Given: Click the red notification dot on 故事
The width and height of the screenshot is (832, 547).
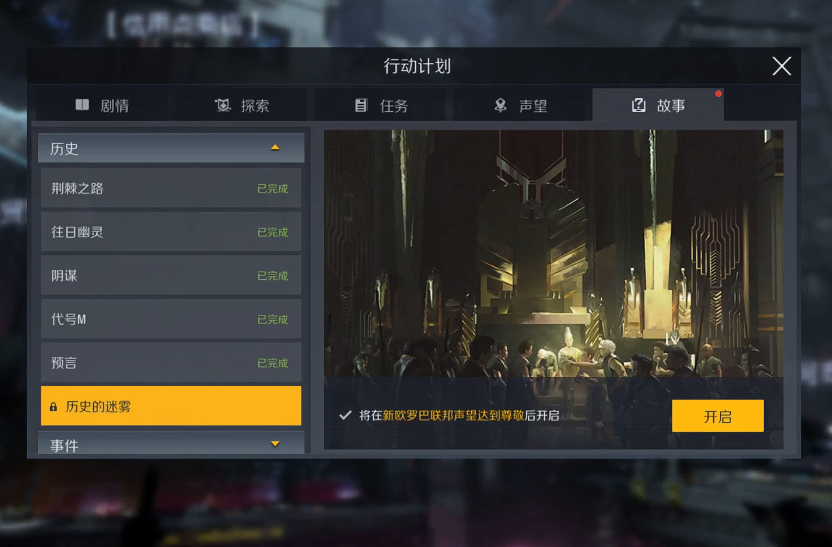Looking at the screenshot, I should tap(718, 94).
